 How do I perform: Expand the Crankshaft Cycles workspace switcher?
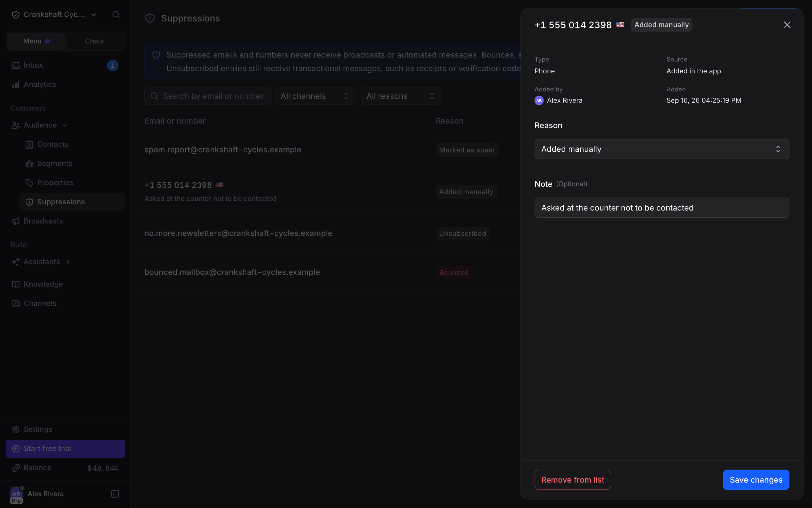[54, 15]
